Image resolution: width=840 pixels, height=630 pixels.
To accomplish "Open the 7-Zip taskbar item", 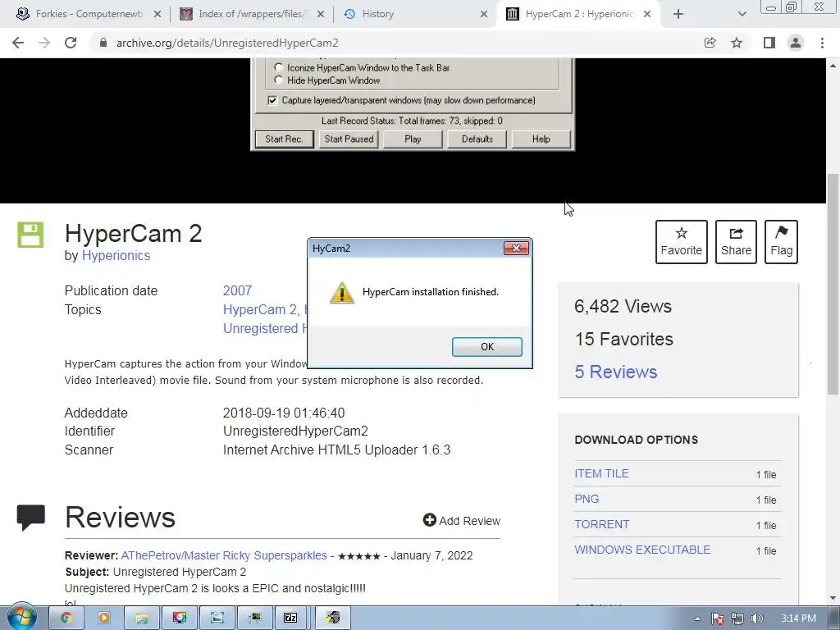I will [x=290, y=618].
